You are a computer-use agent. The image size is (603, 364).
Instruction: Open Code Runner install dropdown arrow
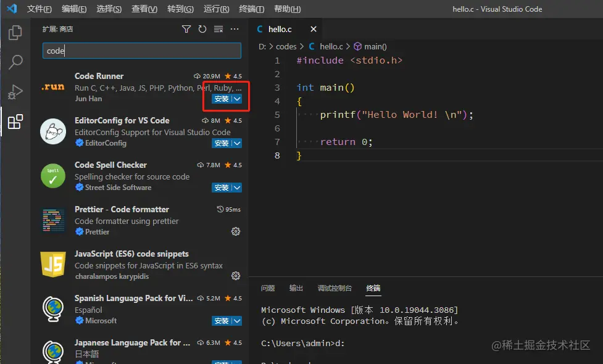[237, 99]
